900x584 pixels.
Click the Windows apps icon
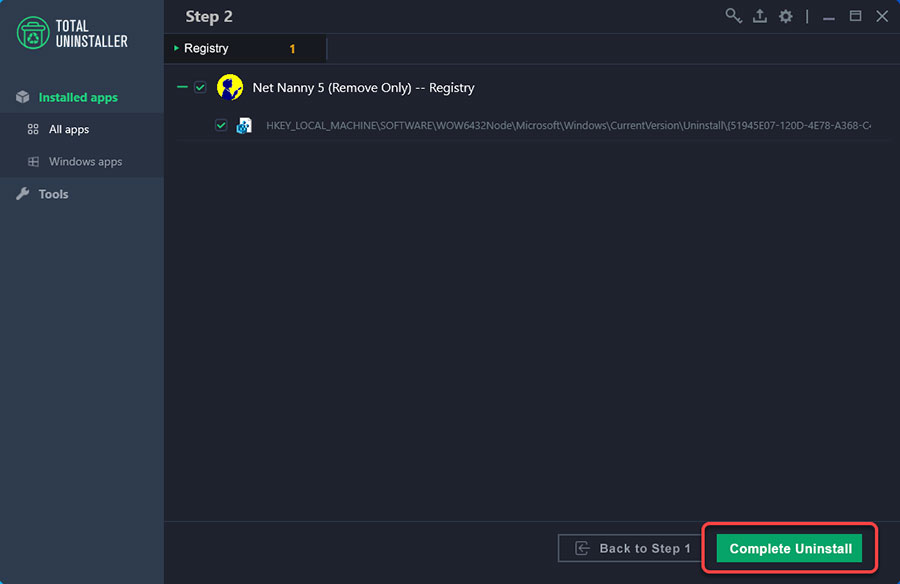click(x=33, y=162)
